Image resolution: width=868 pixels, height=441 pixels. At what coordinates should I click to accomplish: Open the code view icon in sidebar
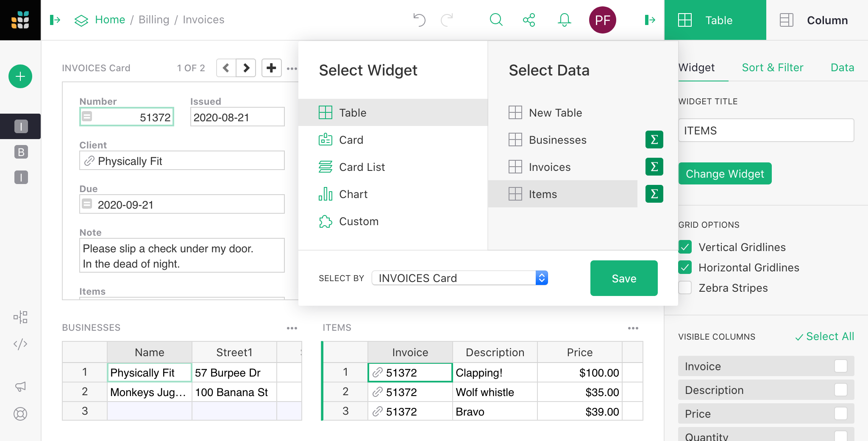click(20, 344)
